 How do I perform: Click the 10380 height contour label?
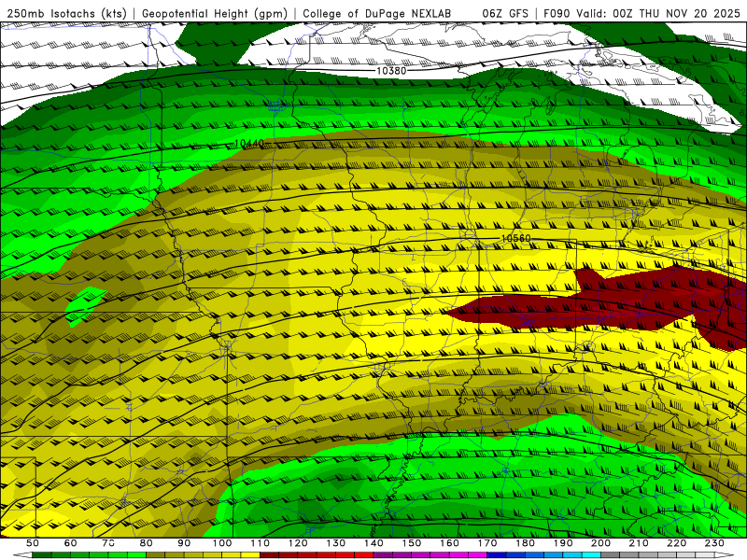point(391,71)
